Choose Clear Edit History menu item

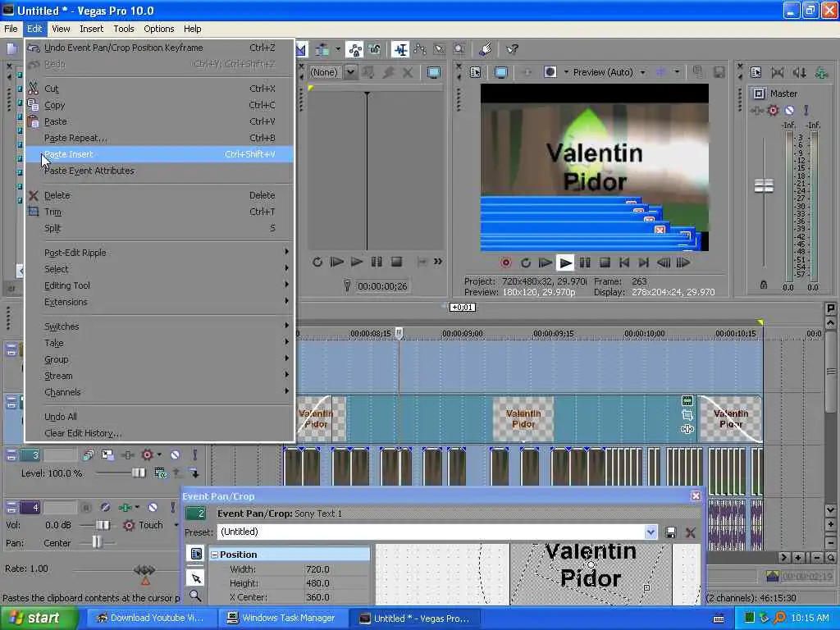point(159,433)
